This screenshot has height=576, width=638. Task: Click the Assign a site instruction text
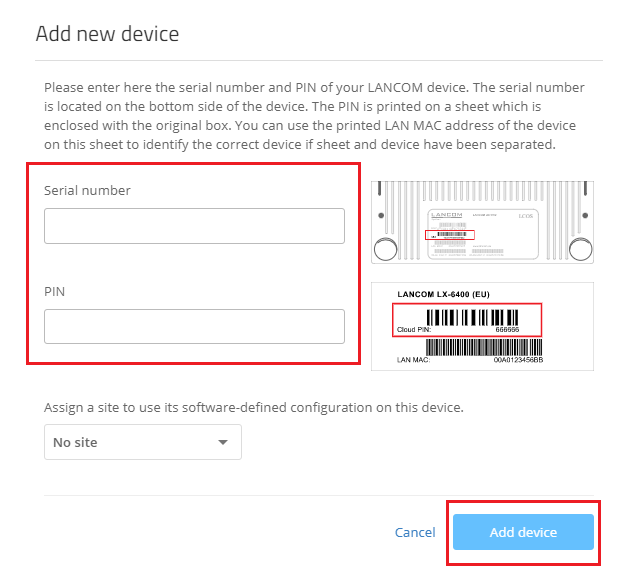pos(253,408)
